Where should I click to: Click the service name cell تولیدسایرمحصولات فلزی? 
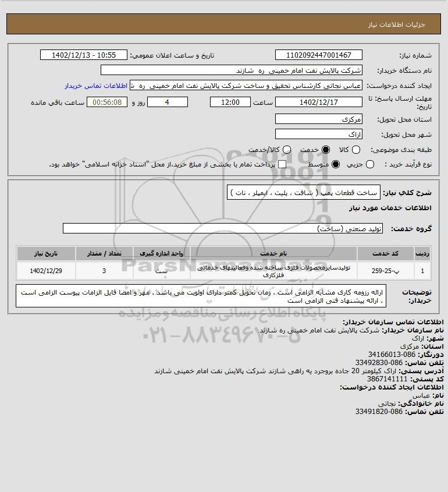(273, 271)
